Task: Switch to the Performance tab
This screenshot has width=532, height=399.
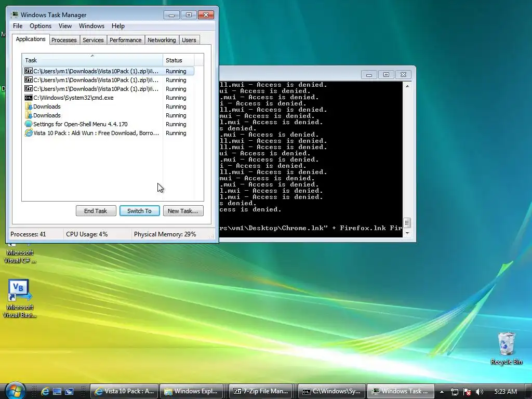Action: click(126, 40)
